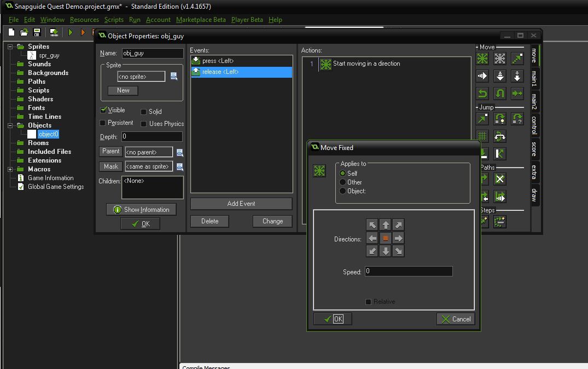Toggle the down direction arrow
This screenshot has width=588, height=369.
pyautogui.click(x=385, y=251)
